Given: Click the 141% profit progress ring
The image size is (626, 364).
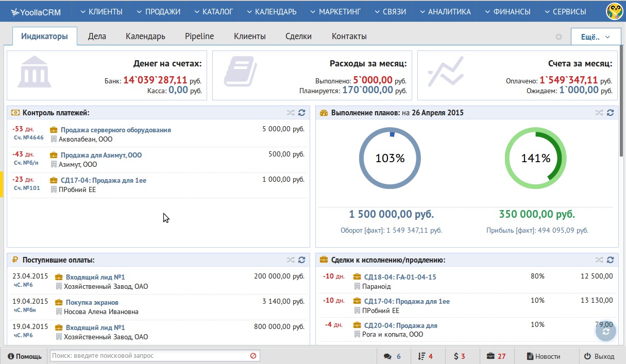Looking at the screenshot, I should pyautogui.click(x=536, y=159).
